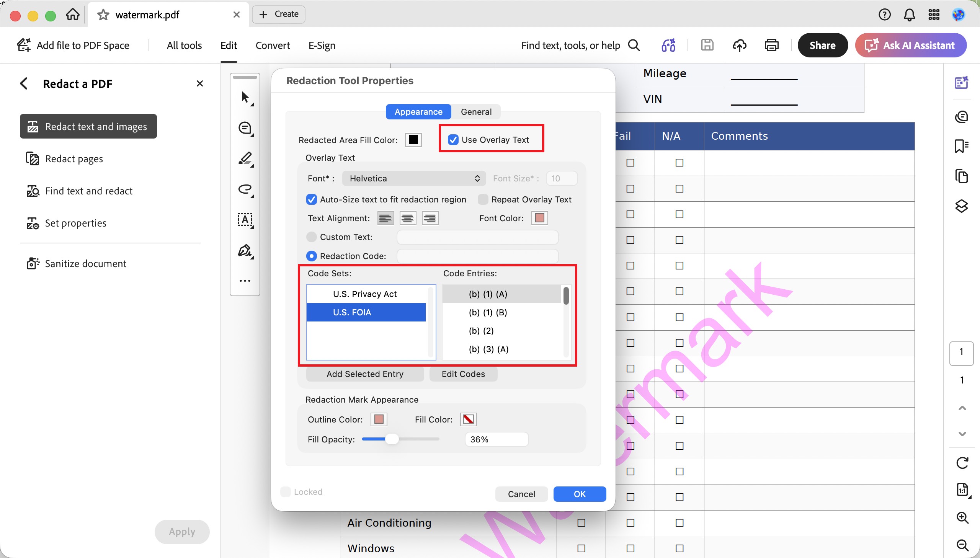Change the overlay Font Color swatch
The image size is (980, 558).
[540, 219]
